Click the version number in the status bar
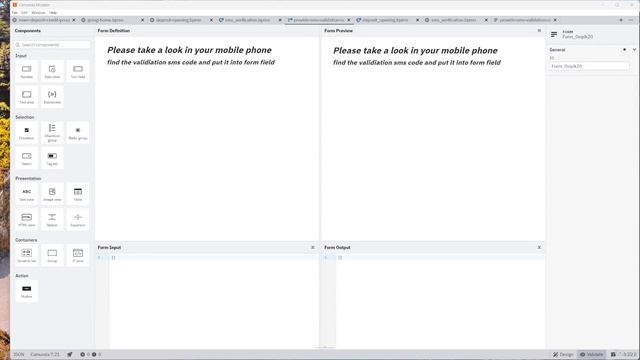This screenshot has height=360, width=640. (629, 354)
